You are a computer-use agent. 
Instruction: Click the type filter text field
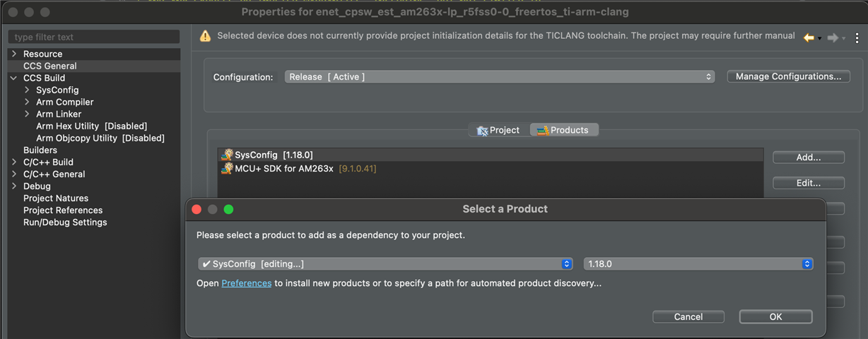coord(94,37)
